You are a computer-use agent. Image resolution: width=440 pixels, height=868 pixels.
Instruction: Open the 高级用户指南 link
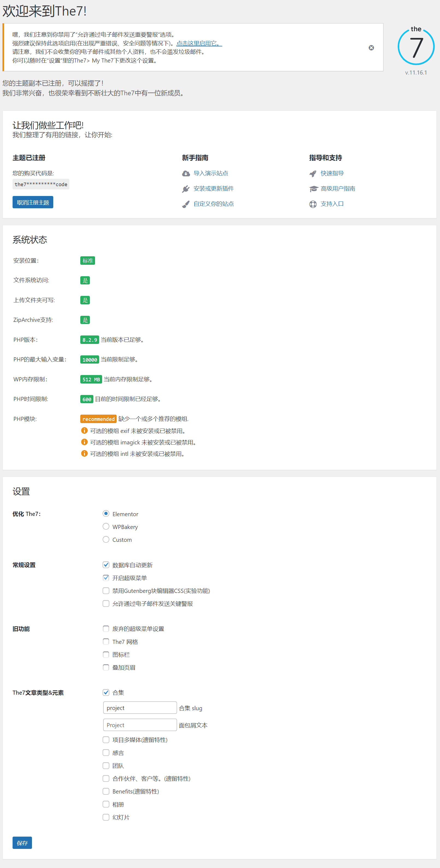click(338, 188)
